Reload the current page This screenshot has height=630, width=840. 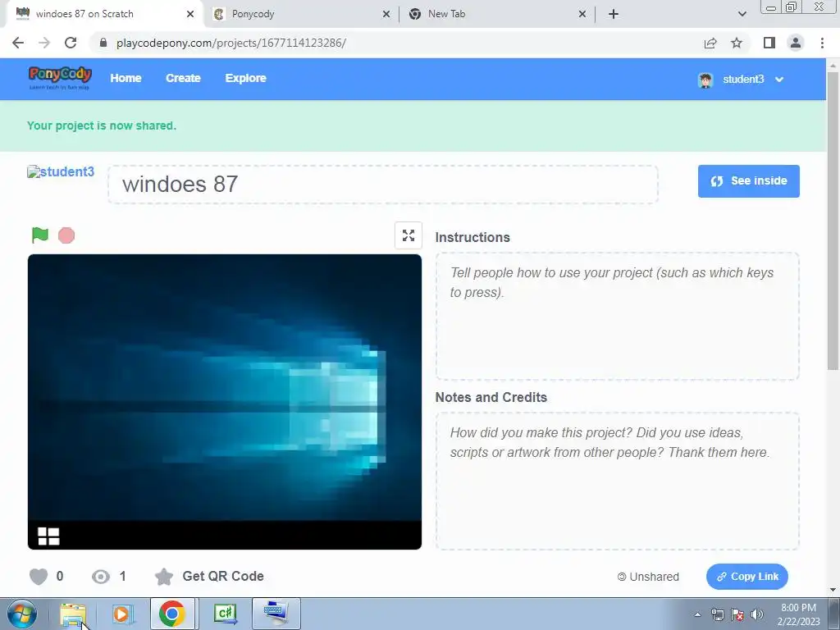tap(71, 43)
